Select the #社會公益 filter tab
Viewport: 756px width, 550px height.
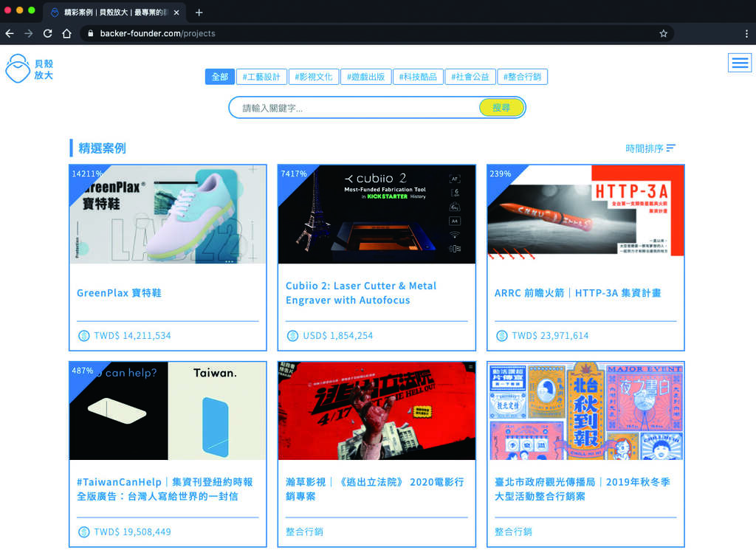pyautogui.click(x=470, y=77)
